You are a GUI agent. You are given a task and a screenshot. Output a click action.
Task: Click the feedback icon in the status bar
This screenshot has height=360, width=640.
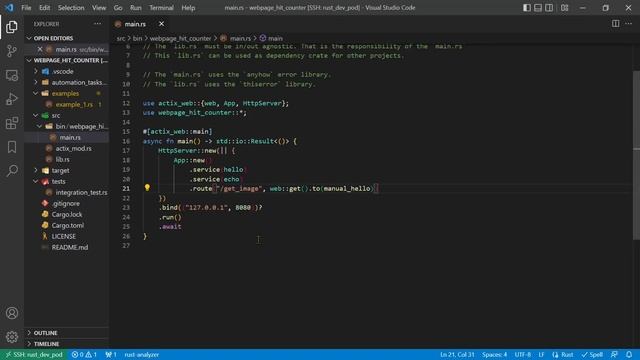(x=614, y=355)
